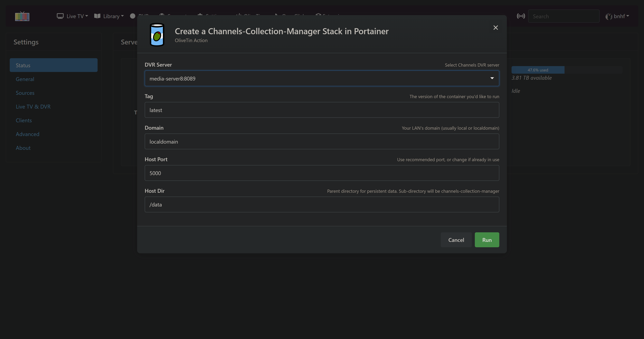Click the 47.6% used storage bar

click(538, 70)
